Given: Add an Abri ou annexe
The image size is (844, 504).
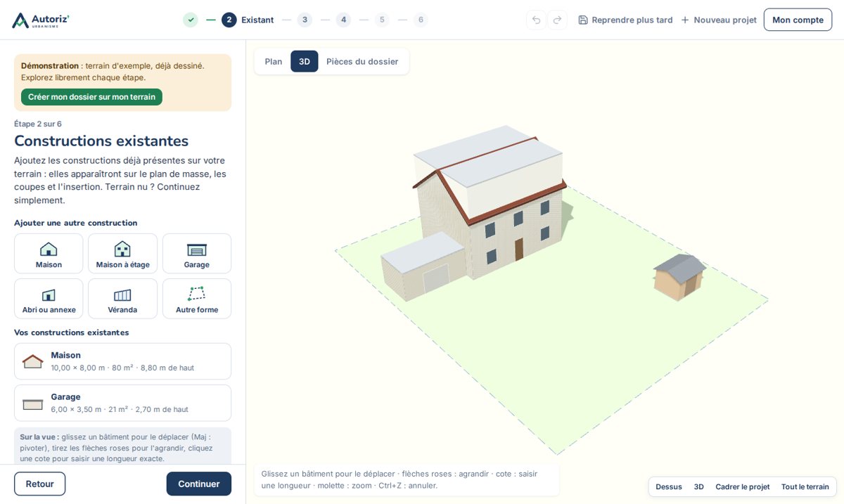Looking at the screenshot, I should (49, 299).
